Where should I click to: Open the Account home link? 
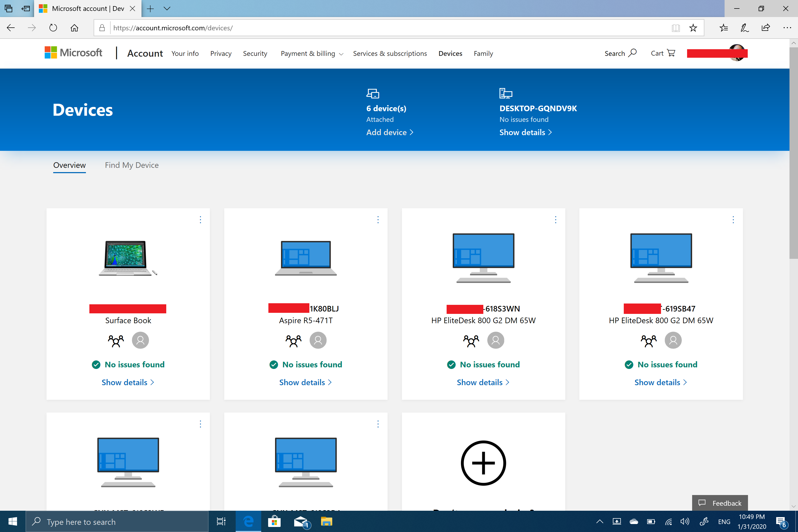(145, 54)
